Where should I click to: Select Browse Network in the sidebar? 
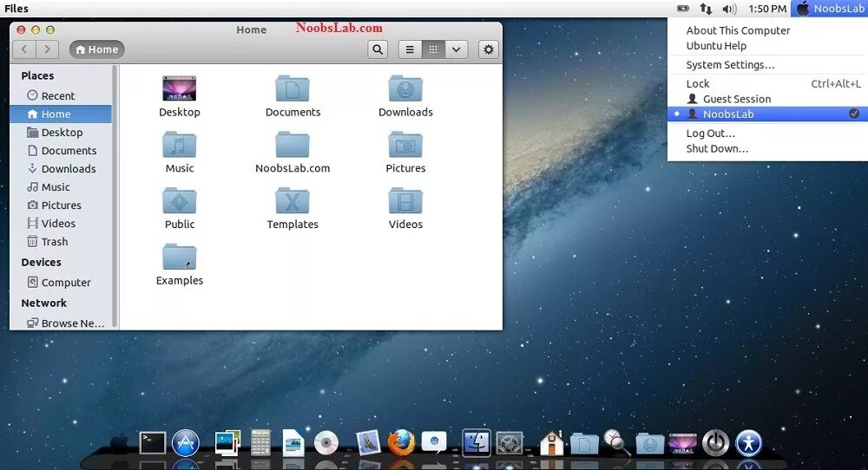tap(61, 323)
